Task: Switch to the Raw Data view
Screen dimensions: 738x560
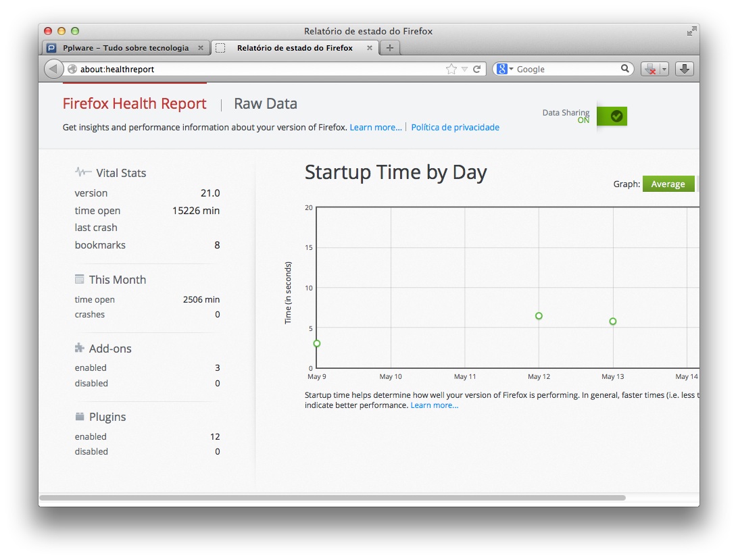Action: coord(266,103)
